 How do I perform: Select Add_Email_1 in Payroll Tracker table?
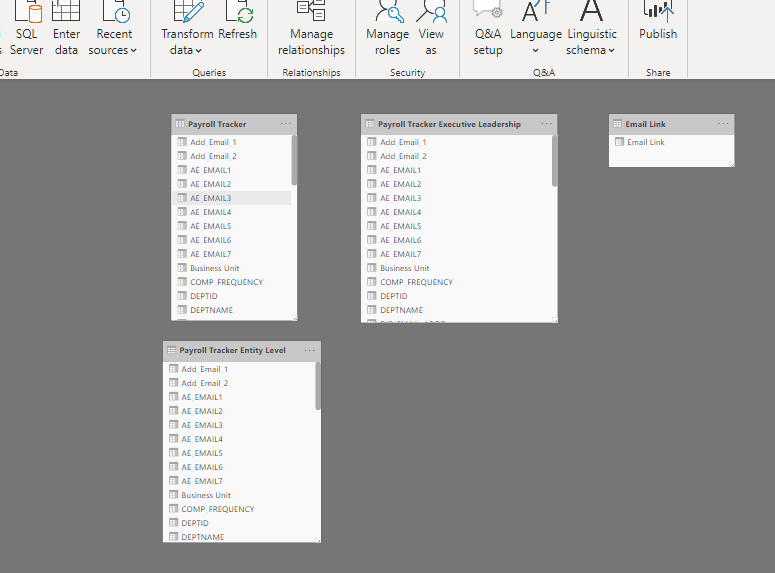coord(231,142)
